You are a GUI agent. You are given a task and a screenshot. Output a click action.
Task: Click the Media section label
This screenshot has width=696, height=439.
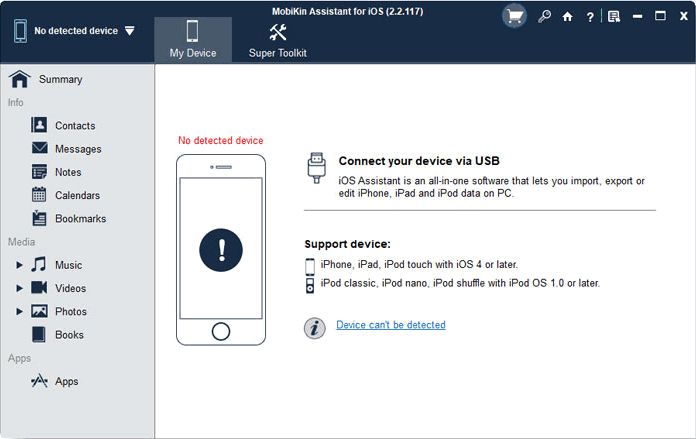pos(21,242)
